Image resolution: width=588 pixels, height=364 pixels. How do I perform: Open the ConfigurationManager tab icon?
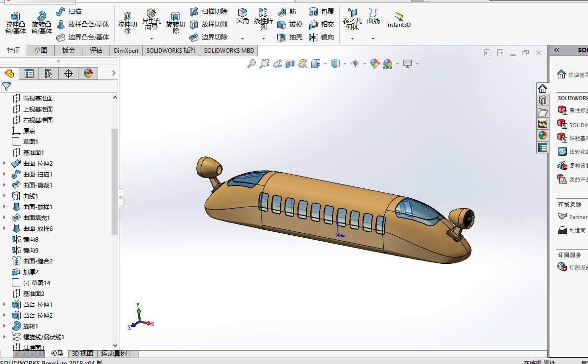coord(48,73)
